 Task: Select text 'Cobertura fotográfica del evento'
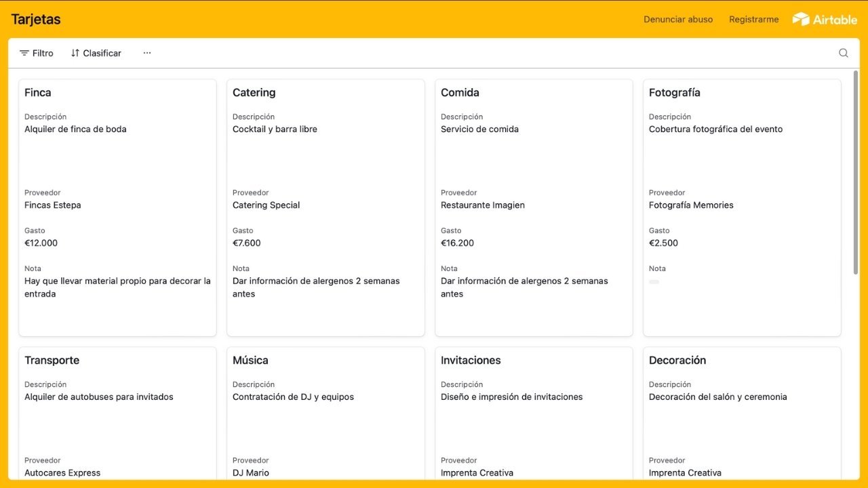715,129
